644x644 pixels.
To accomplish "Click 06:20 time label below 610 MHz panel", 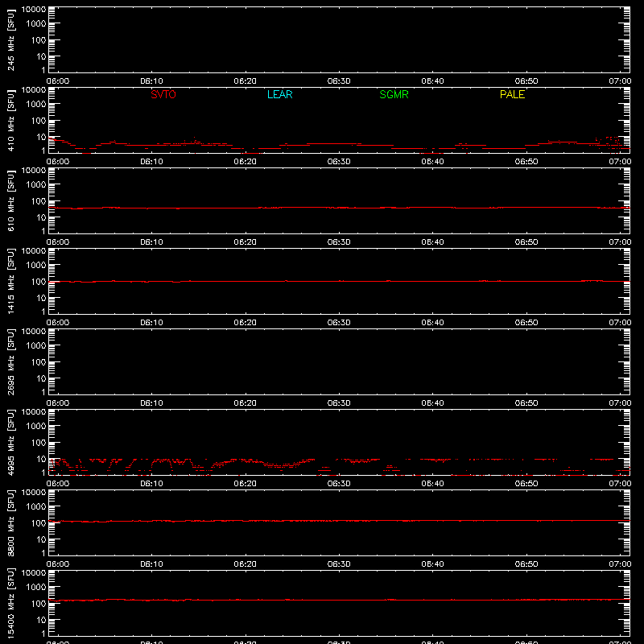I will (x=246, y=242).
